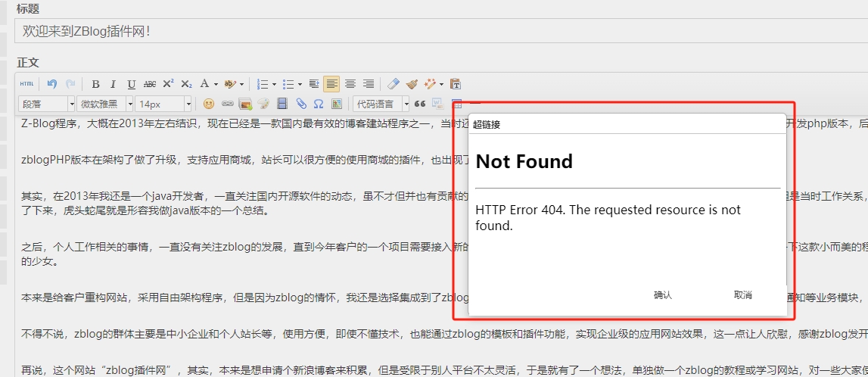
Task: Run auto typeset magic wand
Action: pos(430,84)
